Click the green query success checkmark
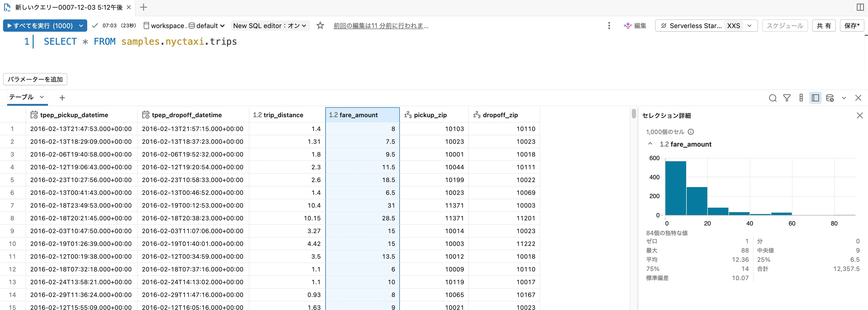The height and width of the screenshot is (310, 868). pos(95,26)
